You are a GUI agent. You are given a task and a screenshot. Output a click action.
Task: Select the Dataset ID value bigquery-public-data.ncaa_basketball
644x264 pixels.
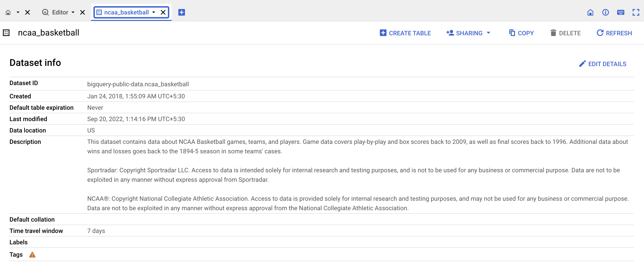[x=138, y=84]
